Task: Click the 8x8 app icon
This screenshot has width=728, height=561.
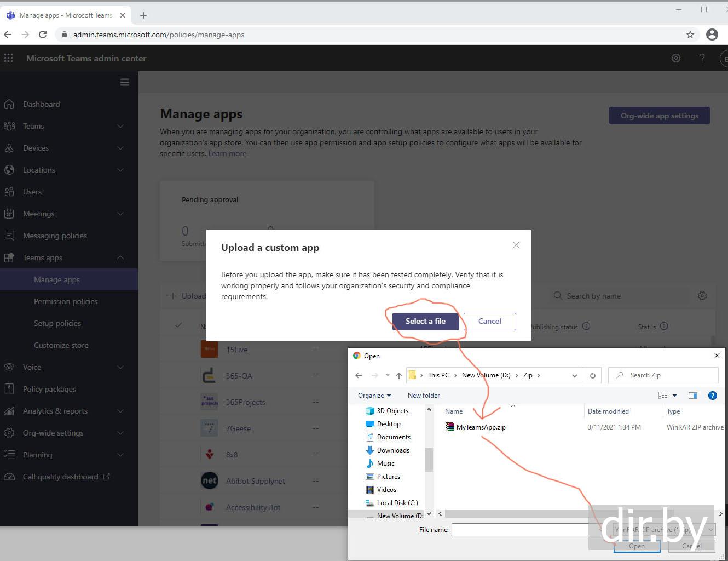Action: point(209,454)
